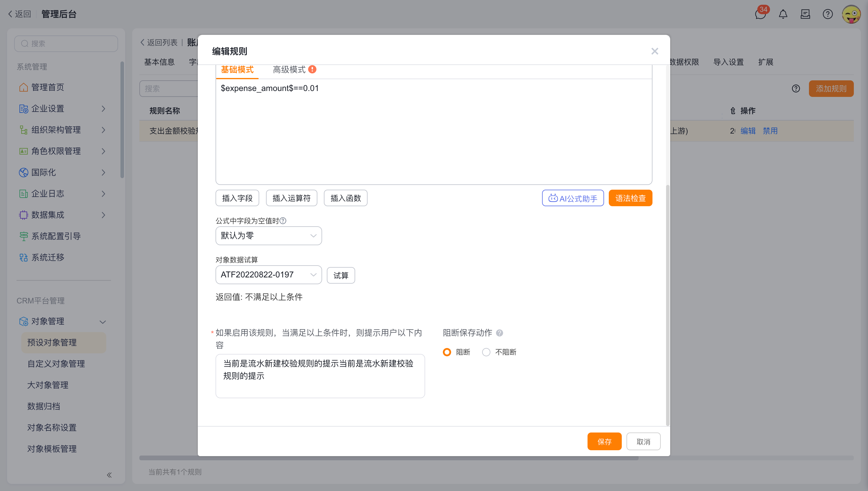868x491 pixels.
Task: Click help icon next to 公式中字段为空值时
Action: [283, 221]
